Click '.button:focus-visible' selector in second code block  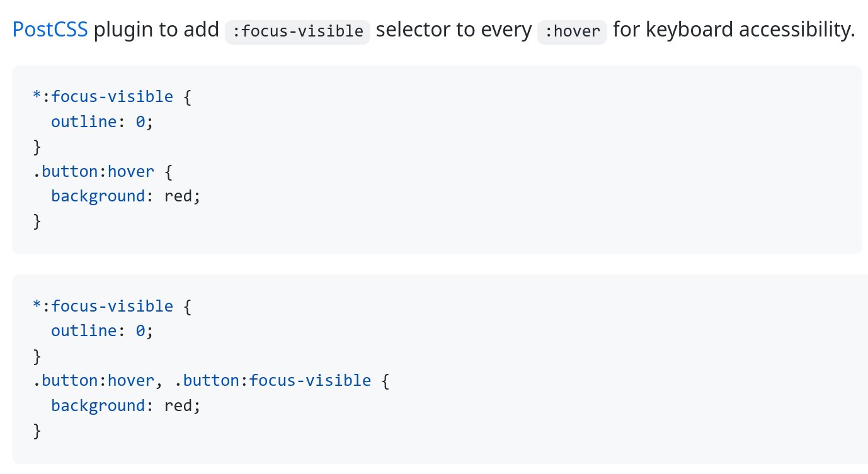271,381
